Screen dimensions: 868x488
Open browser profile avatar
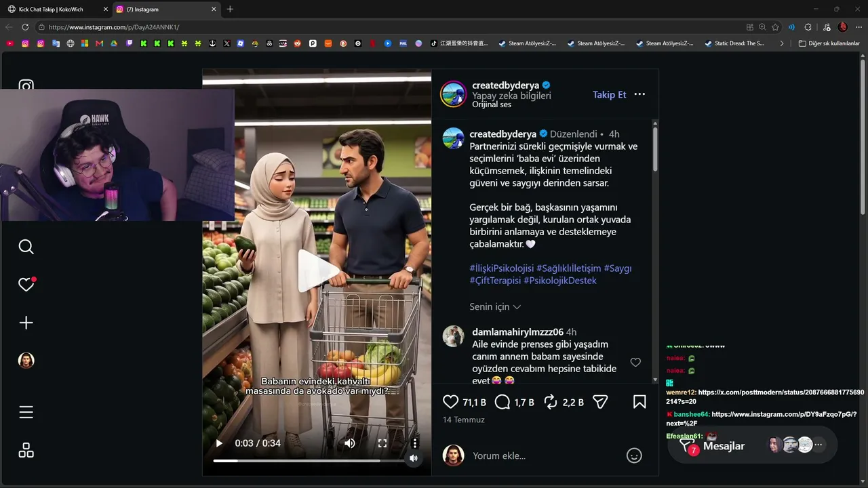[x=843, y=27]
